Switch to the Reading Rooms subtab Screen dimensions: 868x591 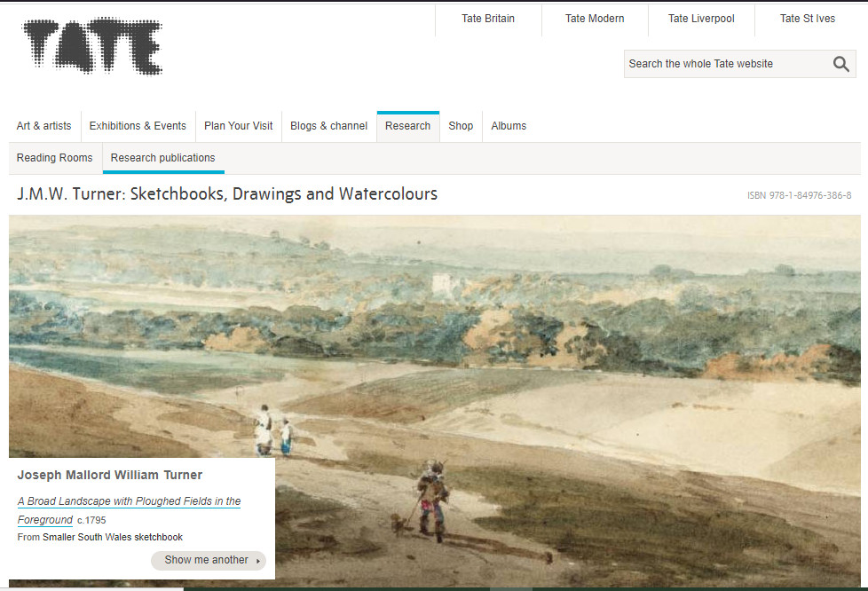pyautogui.click(x=54, y=158)
